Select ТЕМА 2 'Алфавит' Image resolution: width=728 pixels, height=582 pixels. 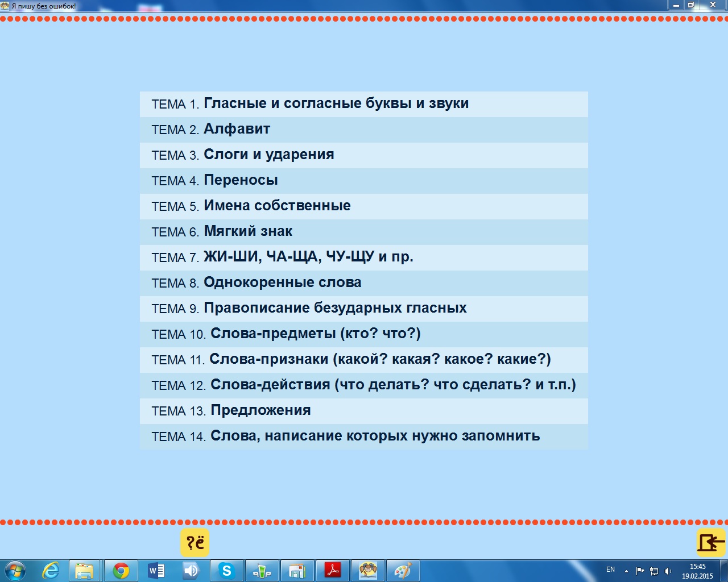point(237,130)
